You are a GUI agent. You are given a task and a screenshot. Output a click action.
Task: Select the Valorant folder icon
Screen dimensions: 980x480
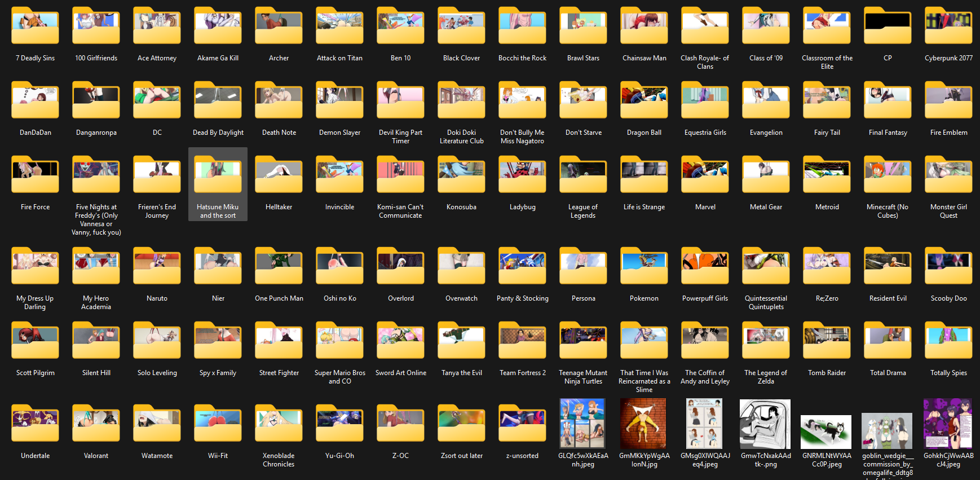pyautogui.click(x=96, y=424)
